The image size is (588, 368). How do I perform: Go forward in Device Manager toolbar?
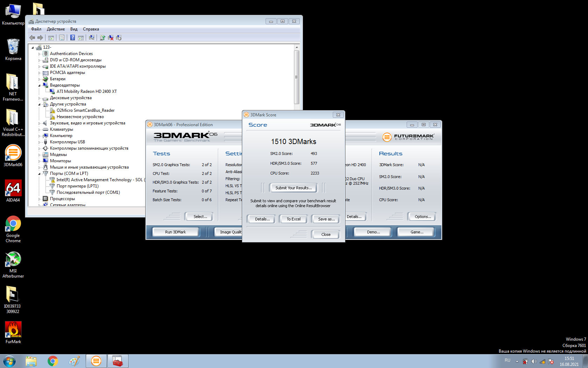coord(40,38)
